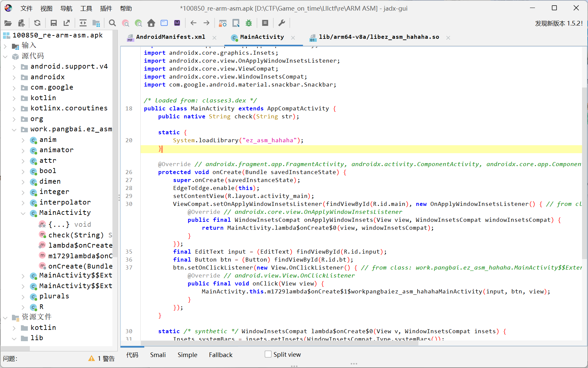
Task: Click the reload/refresh toolbar icon
Action: point(37,23)
